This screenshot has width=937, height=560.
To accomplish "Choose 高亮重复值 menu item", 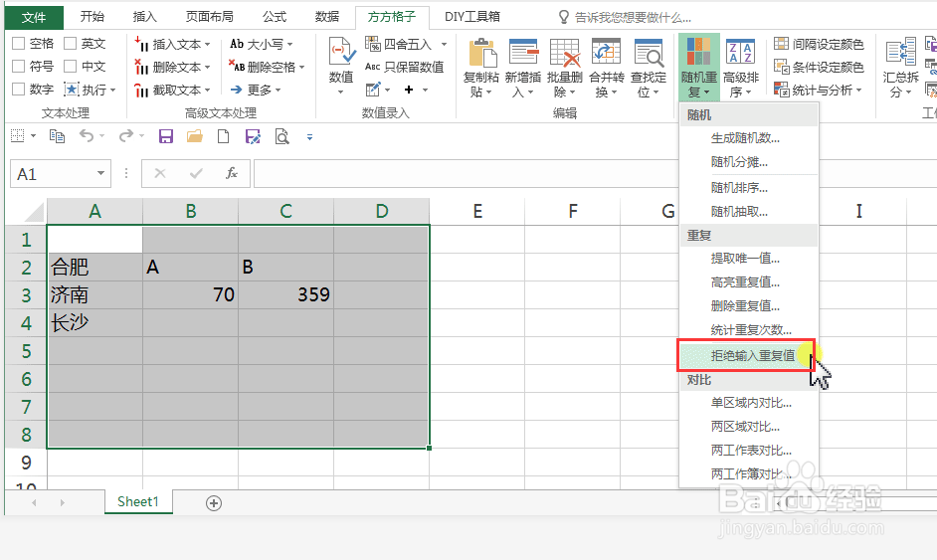I will click(749, 282).
